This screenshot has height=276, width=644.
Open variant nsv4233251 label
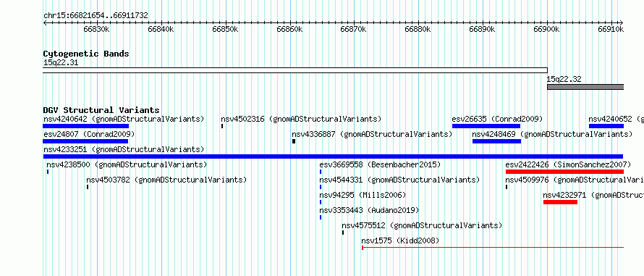[x=124, y=150]
